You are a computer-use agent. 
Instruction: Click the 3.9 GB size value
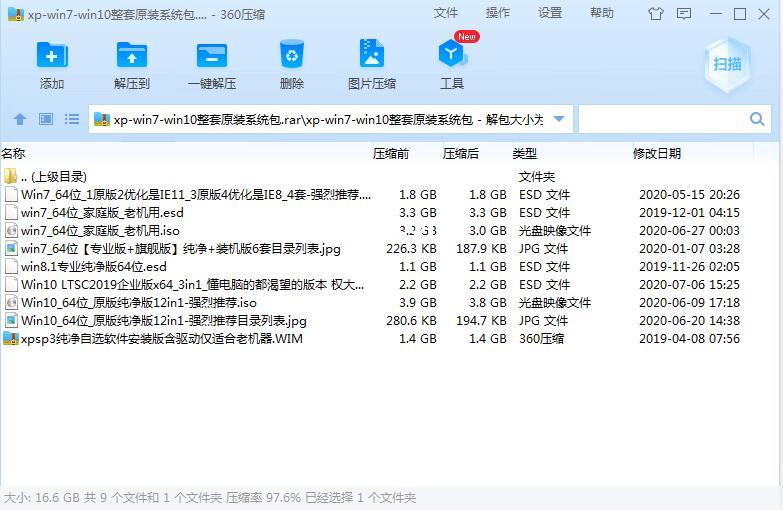[418, 302]
